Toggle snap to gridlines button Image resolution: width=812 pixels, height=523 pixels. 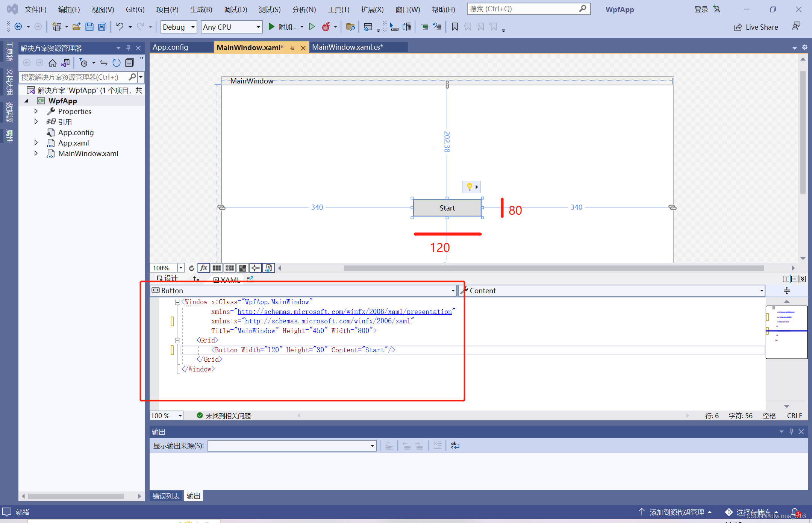[230, 268]
